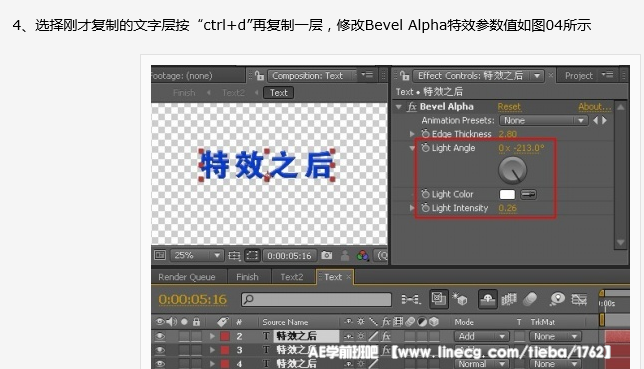
Task: Click choose grid and guide options icon
Action: [234, 256]
